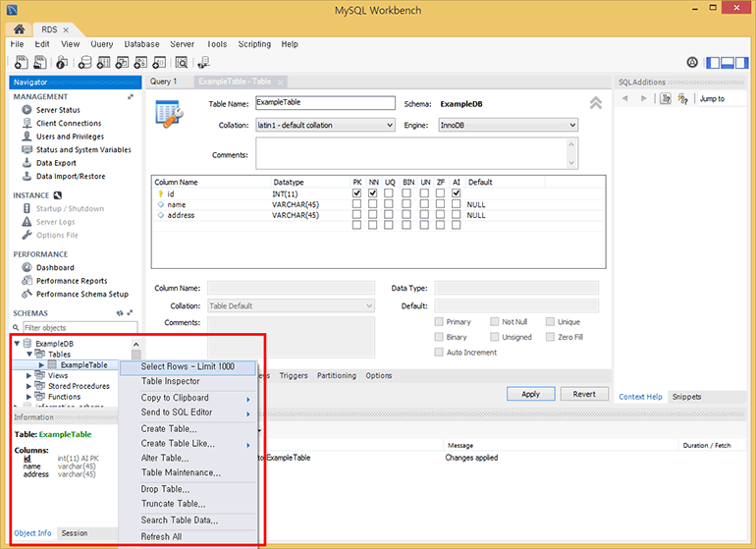Collapse the table header with double-chevron icon
This screenshot has height=549, width=756.
point(595,103)
